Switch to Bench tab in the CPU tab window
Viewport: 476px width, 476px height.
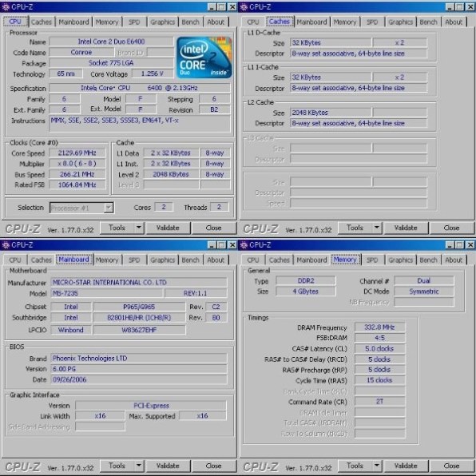coord(190,22)
